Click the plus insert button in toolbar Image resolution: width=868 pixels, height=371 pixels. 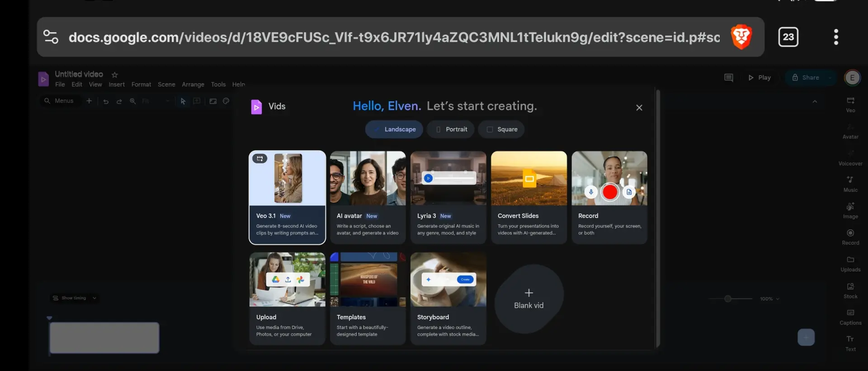pos(89,101)
